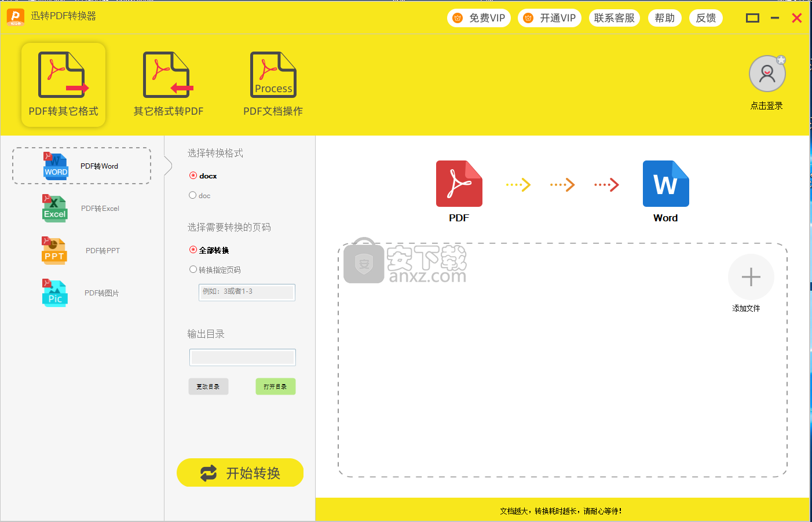Click the 开通VIP button
This screenshot has height=522, width=812.
(550, 18)
